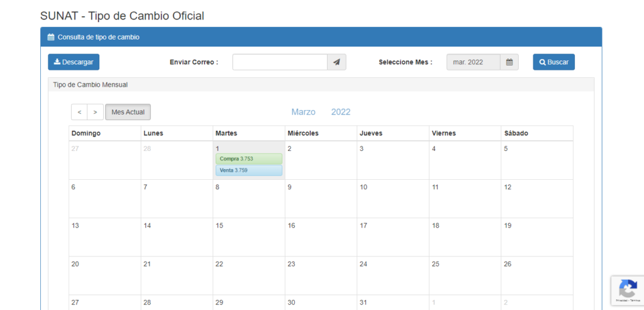This screenshot has width=644, height=310.
Task: Select day 18 in the calendar
Action: (x=465, y=237)
